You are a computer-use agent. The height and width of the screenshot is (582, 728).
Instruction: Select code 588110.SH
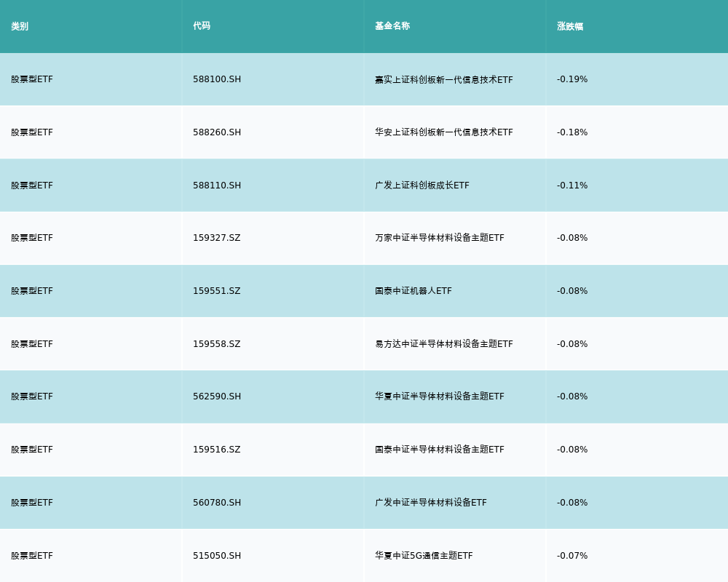pyautogui.click(x=217, y=186)
